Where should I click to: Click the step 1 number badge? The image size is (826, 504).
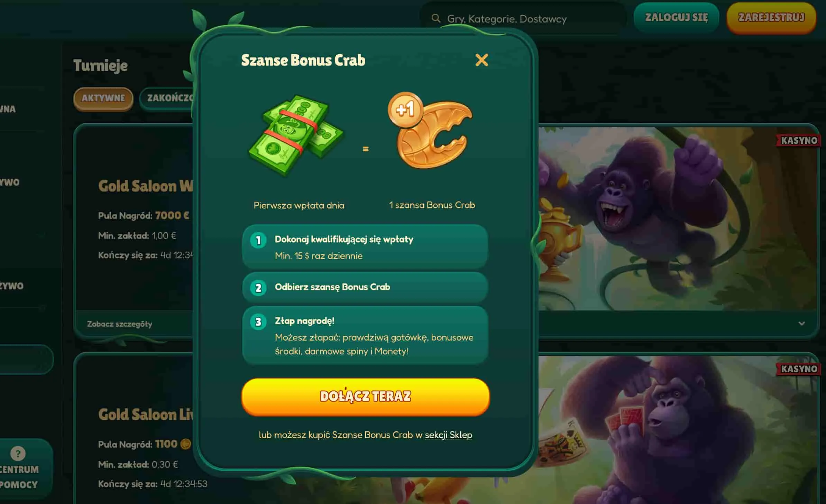pos(258,240)
